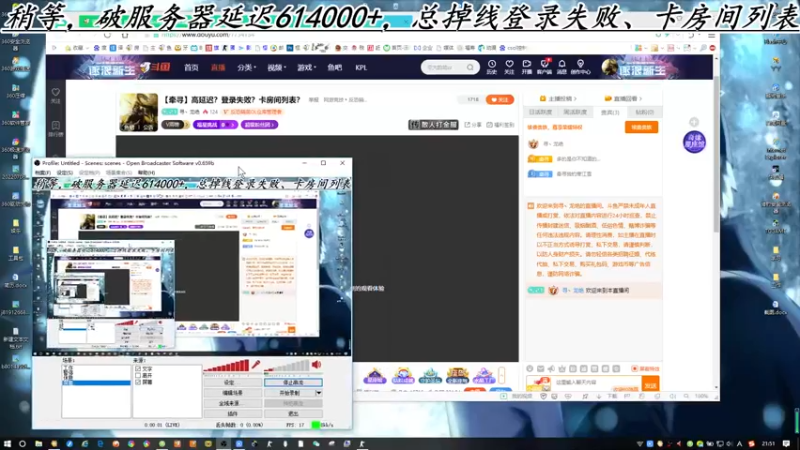Click the browser refresh icon near the address bar
Screen dimensions: 800x450
click(x=107, y=35)
